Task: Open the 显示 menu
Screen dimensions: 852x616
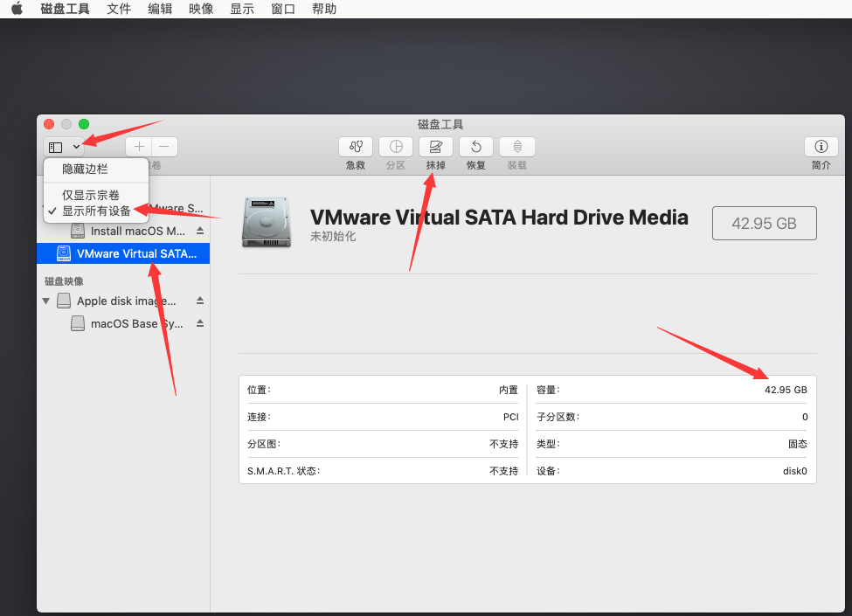Action: click(242, 9)
